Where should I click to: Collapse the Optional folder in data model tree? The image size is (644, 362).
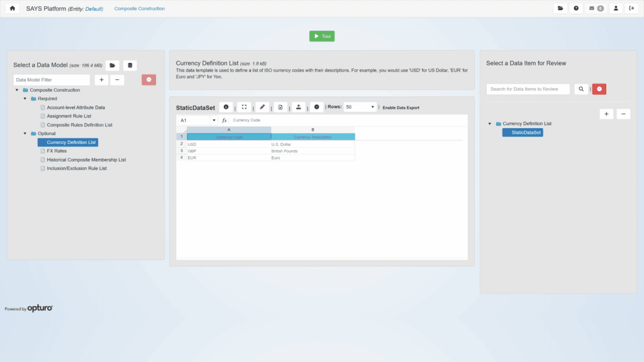tap(25, 133)
